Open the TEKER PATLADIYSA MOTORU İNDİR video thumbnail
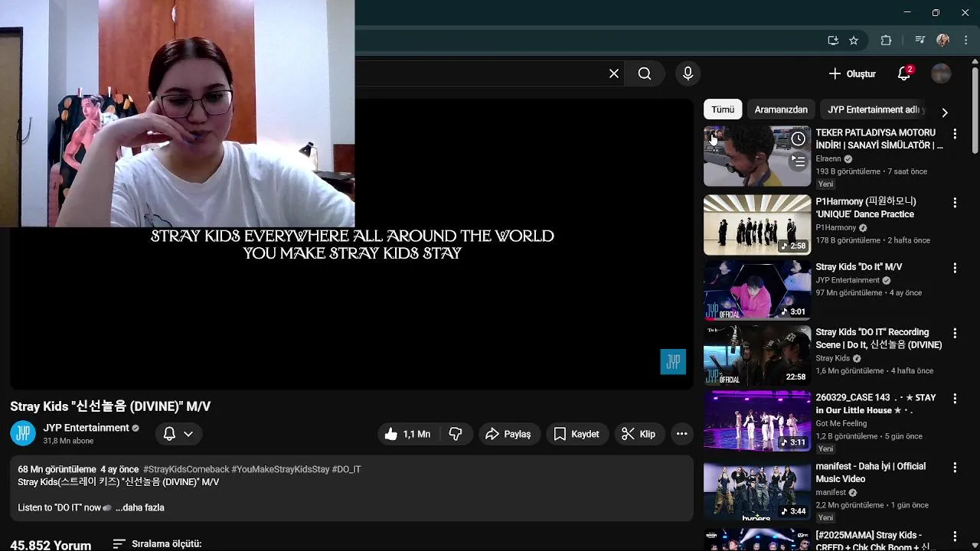The image size is (980, 551). 757,156
